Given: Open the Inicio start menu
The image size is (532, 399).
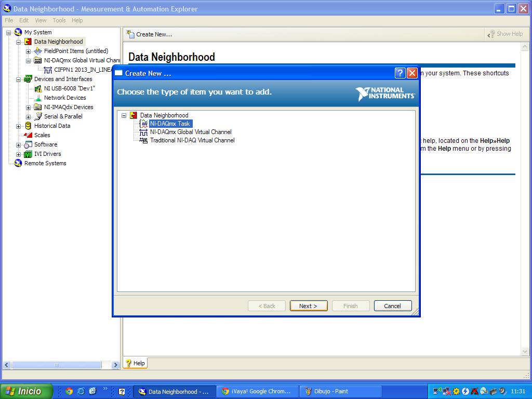Looking at the screenshot, I should coord(26,391).
